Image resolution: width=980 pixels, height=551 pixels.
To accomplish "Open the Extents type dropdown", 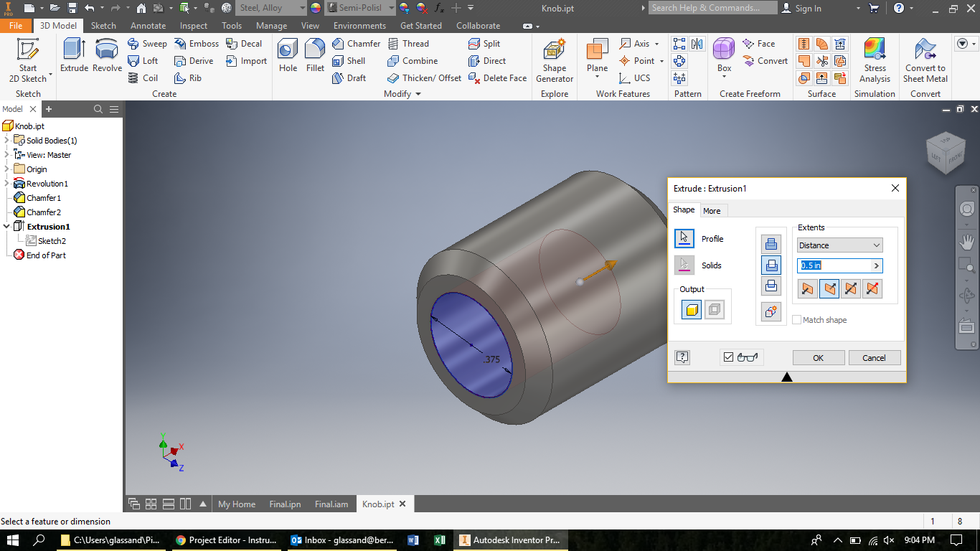I will [839, 245].
